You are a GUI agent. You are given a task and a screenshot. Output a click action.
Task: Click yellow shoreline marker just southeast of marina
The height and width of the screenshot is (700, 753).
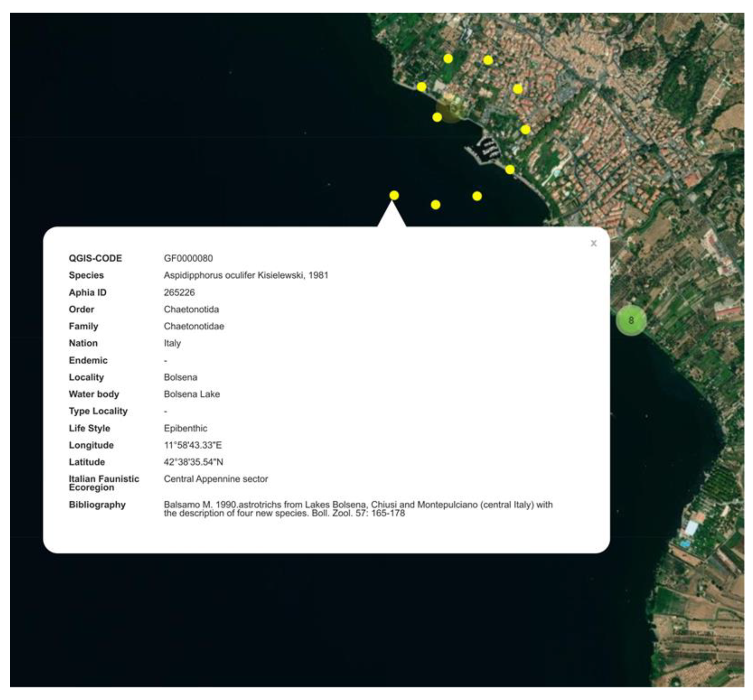(510, 169)
